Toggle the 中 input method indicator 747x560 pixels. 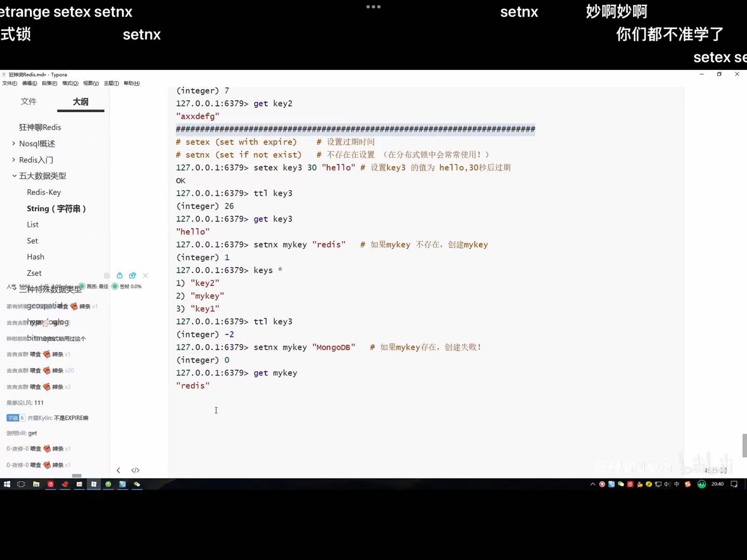click(676, 484)
